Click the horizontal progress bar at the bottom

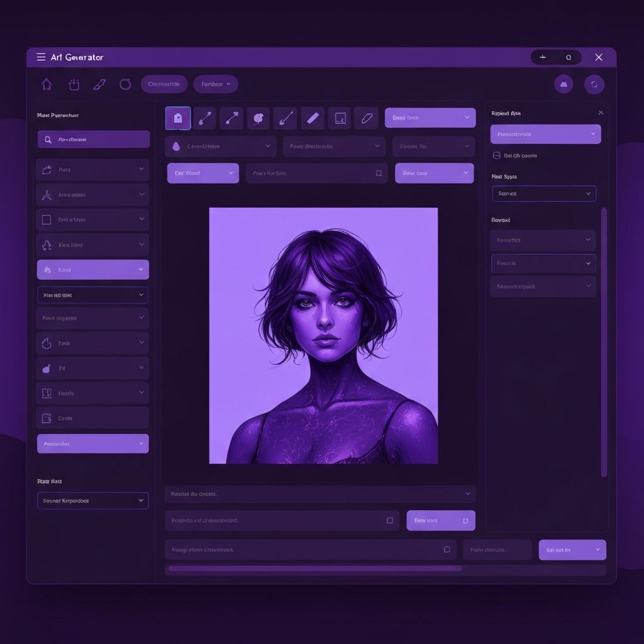pyautogui.click(x=314, y=569)
